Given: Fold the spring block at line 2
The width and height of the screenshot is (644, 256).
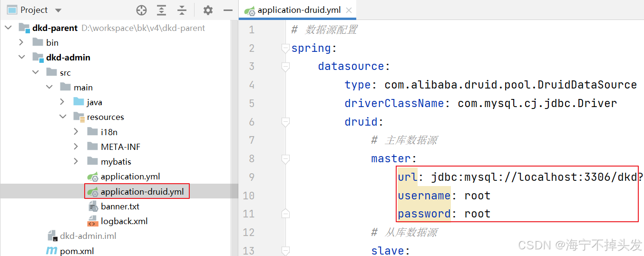Looking at the screenshot, I should pyautogui.click(x=285, y=48).
